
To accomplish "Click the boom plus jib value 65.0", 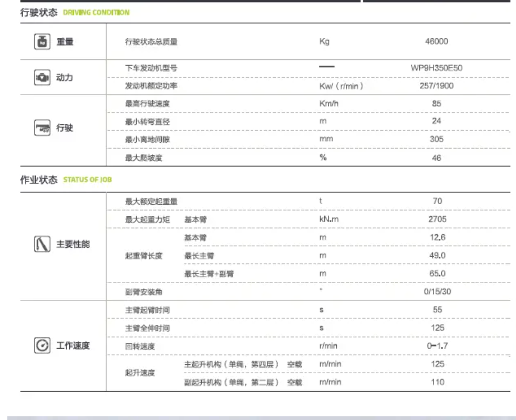I will (x=437, y=274).
